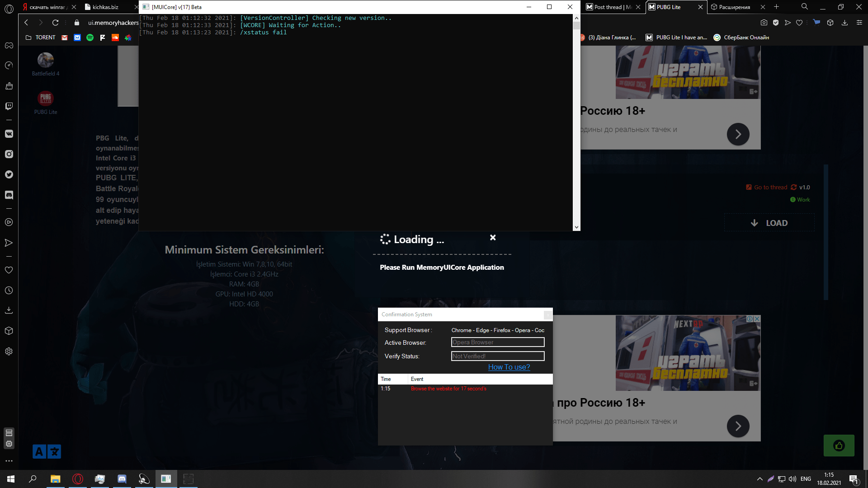Open Discord from the taskbar

pyautogui.click(x=122, y=479)
